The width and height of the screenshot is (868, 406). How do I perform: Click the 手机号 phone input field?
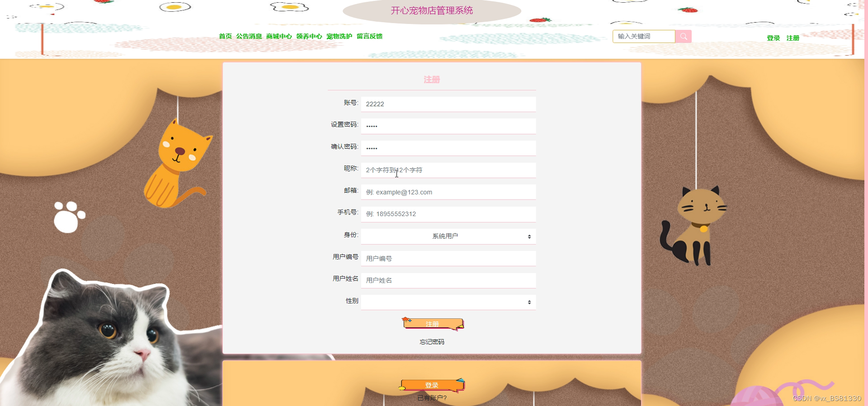[448, 214]
